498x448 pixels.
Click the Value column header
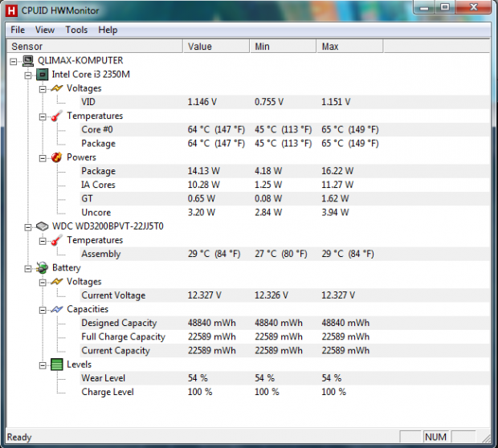point(216,47)
